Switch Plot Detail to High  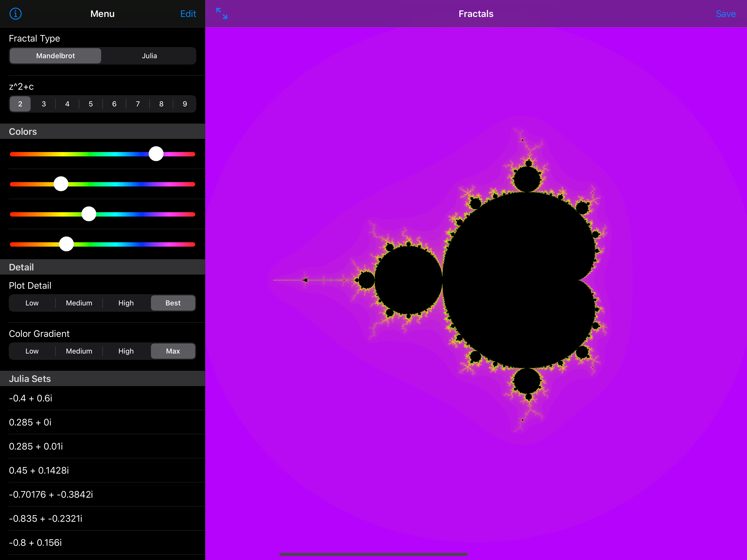126,303
